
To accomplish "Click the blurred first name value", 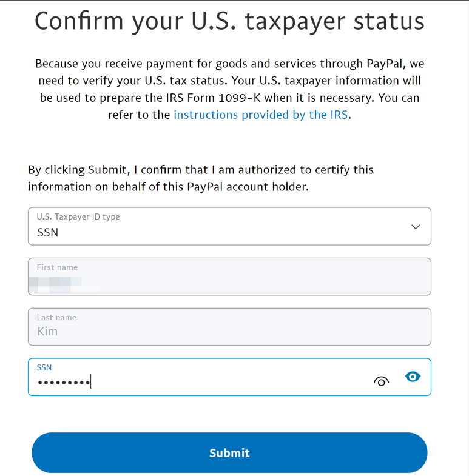I will click(x=64, y=285).
